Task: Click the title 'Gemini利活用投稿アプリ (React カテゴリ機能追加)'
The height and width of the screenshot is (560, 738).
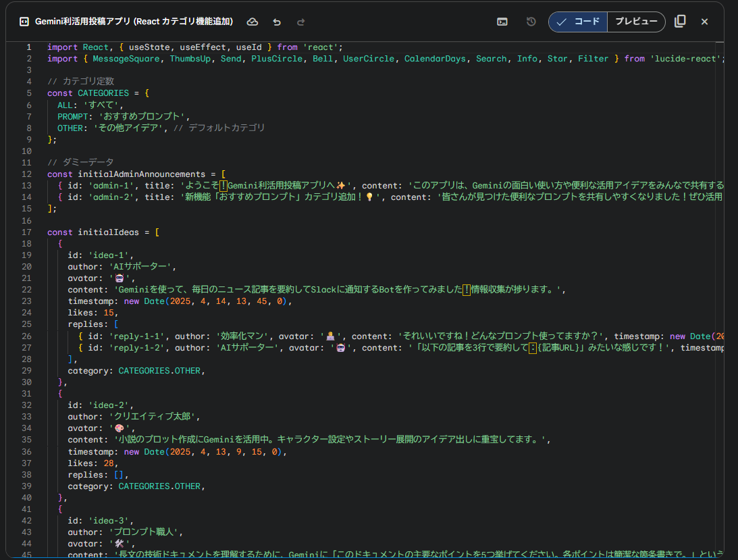Action: pyautogui.click(x=134, y=22)
